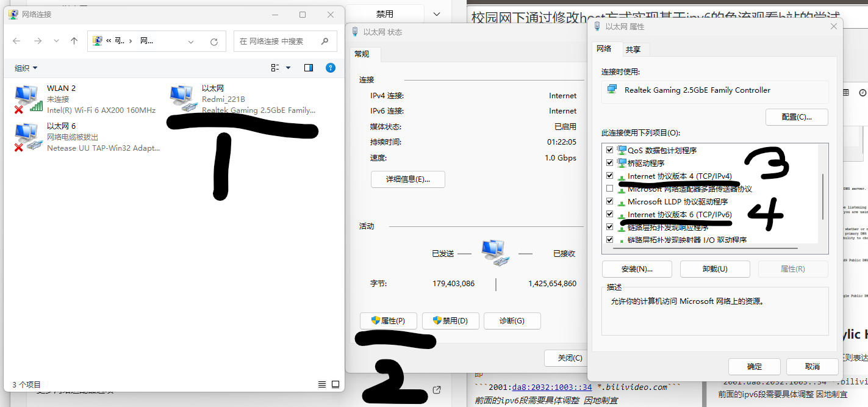Go back in Network Connections window
The width and height of the screenshot is (868, 407).
(17, 41)
